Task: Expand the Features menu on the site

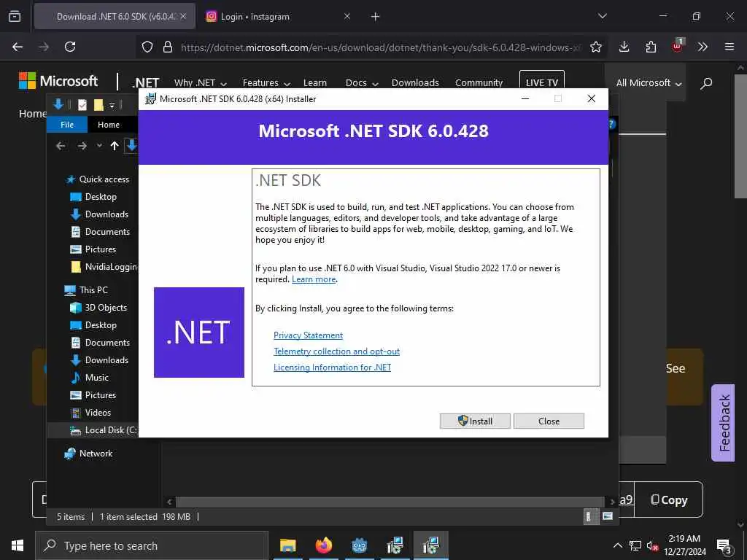Action: pyautogui.click(x=266, y=83)
